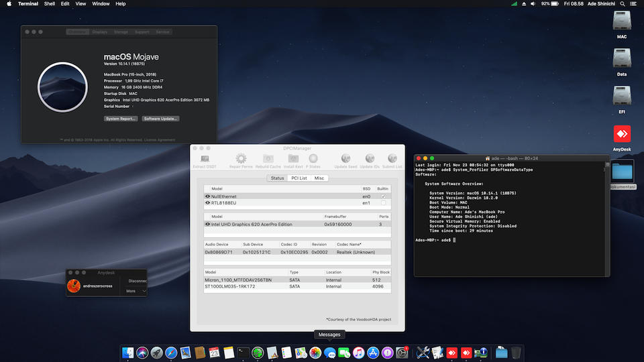Screen dimensions: 644x362
Task: Click Disconnect in Anydesk panel
Action: [x=137, y=281]
